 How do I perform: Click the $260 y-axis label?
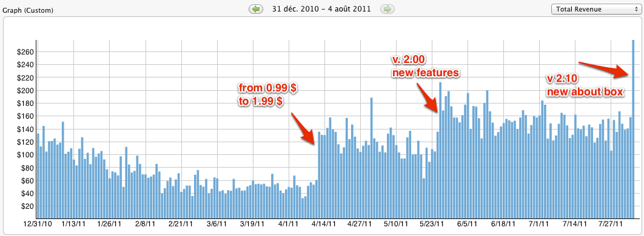(x=25, y=52)
